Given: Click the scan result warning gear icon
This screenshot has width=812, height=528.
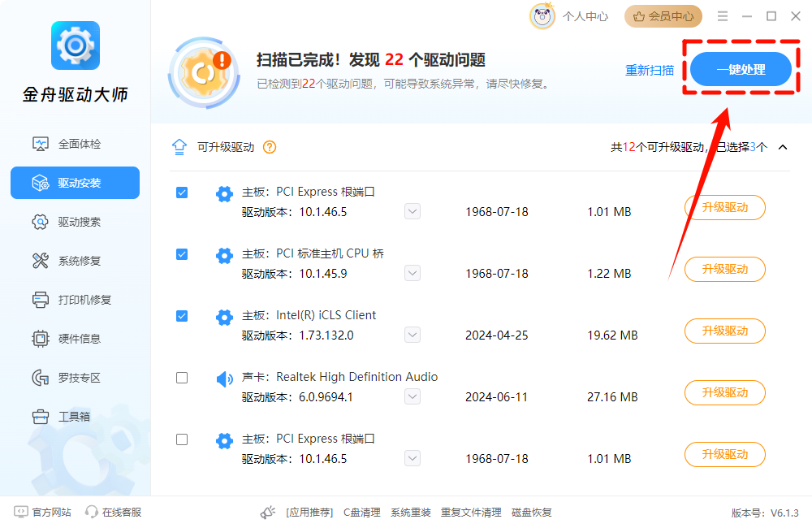Looking at the screenshot, I should (205, 72).
